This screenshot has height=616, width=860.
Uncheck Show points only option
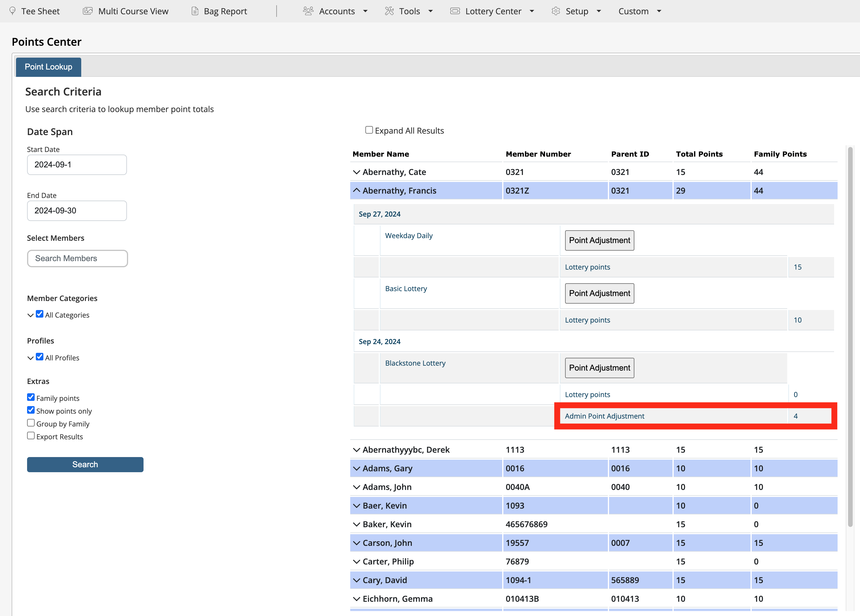click(x=31, y=410)
